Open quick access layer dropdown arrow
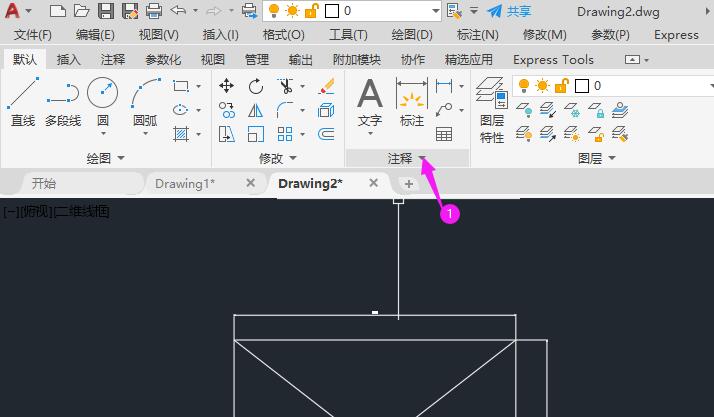Screen dimensions: 714x417 tap(436, 11)
